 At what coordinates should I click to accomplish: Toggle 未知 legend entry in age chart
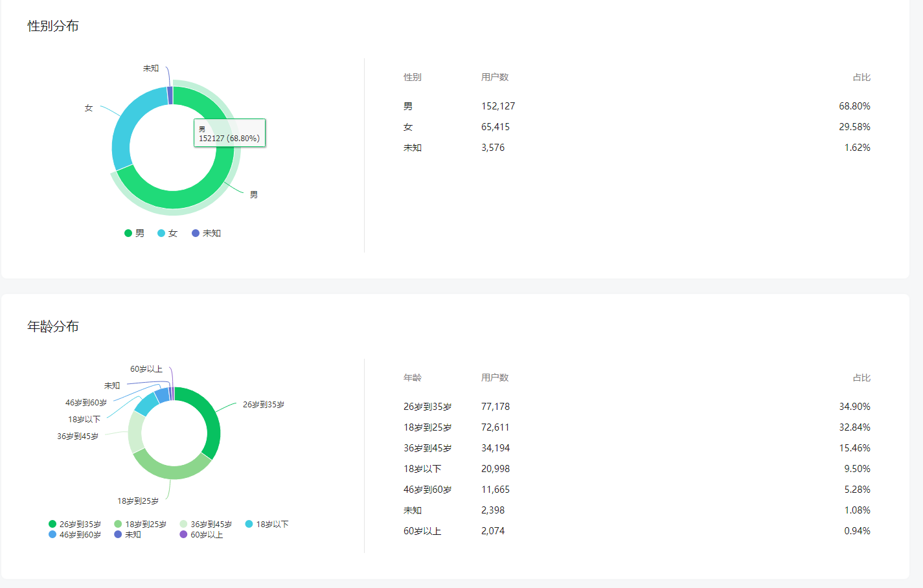(x=128, y=534)
